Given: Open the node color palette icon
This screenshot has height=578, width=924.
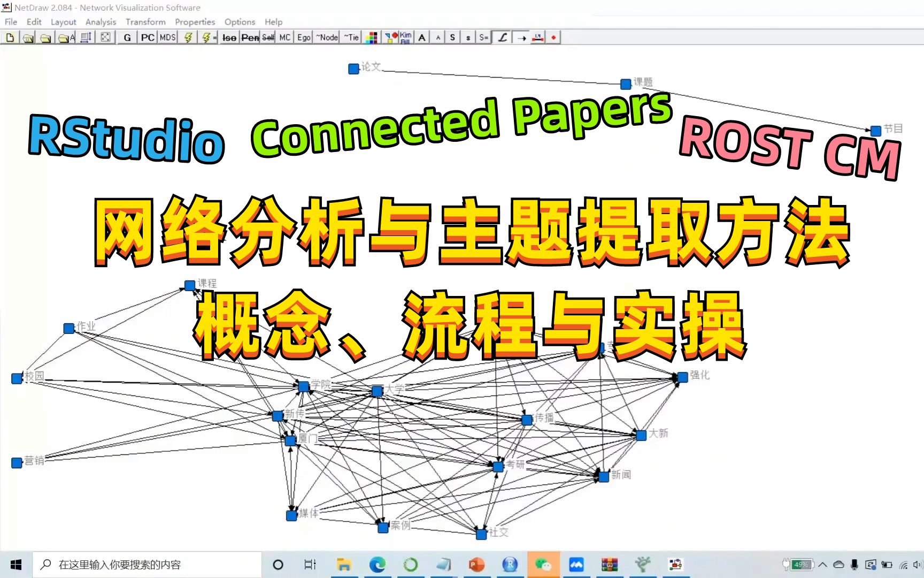Looking at the screenshot, I should [x=372, y=37].
